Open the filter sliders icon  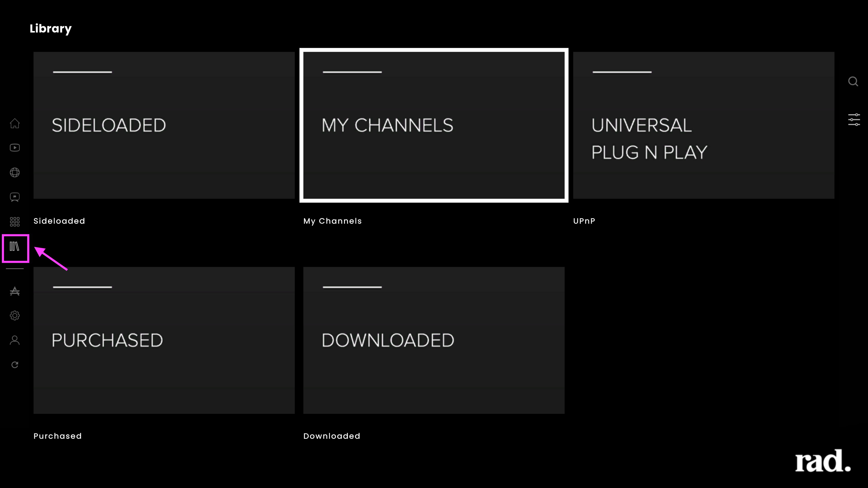854,120
